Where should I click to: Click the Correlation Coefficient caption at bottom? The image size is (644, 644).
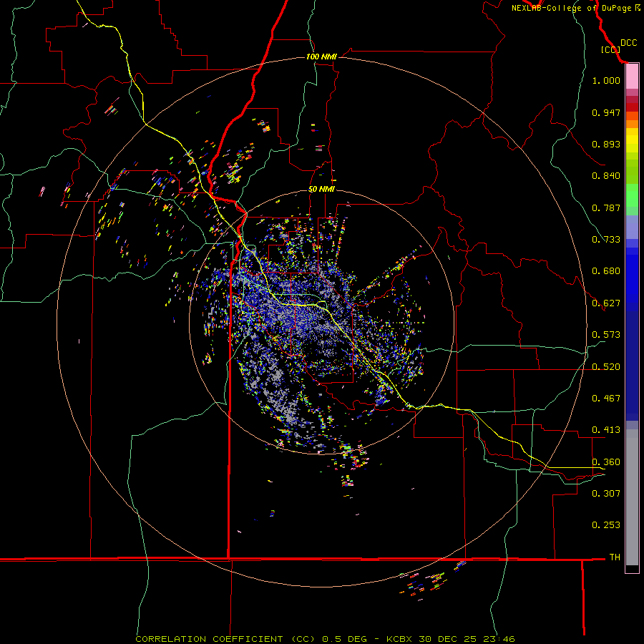click(x=325, y=639)
